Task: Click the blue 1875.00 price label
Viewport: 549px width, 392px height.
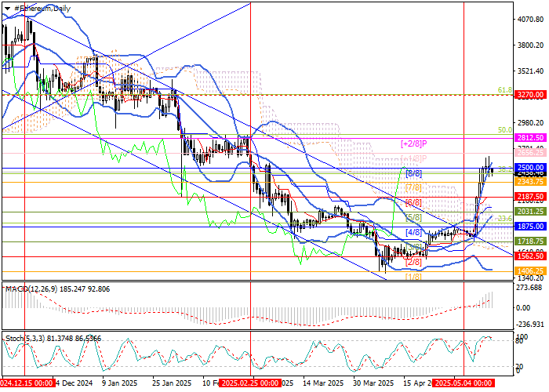Action: pos(530,226)
